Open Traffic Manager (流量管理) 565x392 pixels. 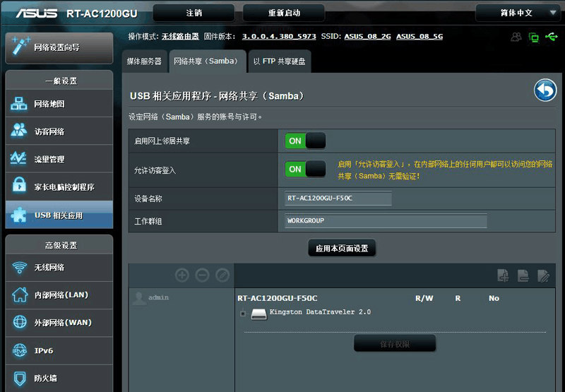click(59, 159)
